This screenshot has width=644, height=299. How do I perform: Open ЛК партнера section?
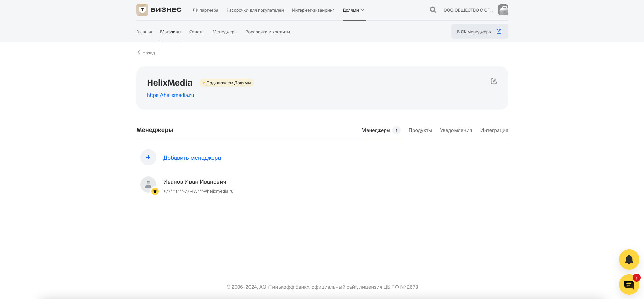[x=205, y=10]
